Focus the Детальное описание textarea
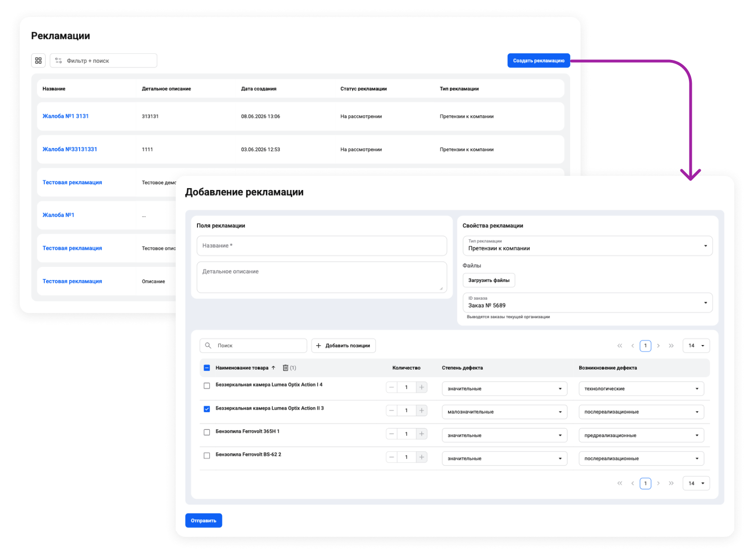Screen dimensions: 754x560 321,277
